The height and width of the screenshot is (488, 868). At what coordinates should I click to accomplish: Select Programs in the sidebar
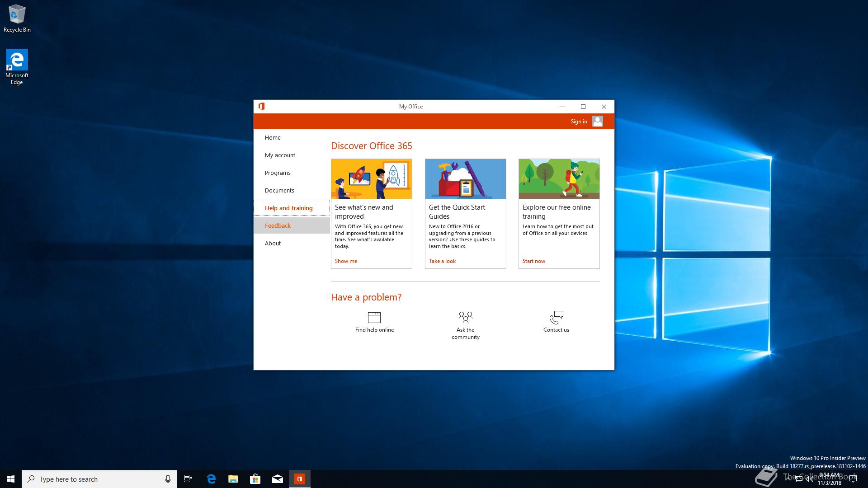[x=278, y=173]
